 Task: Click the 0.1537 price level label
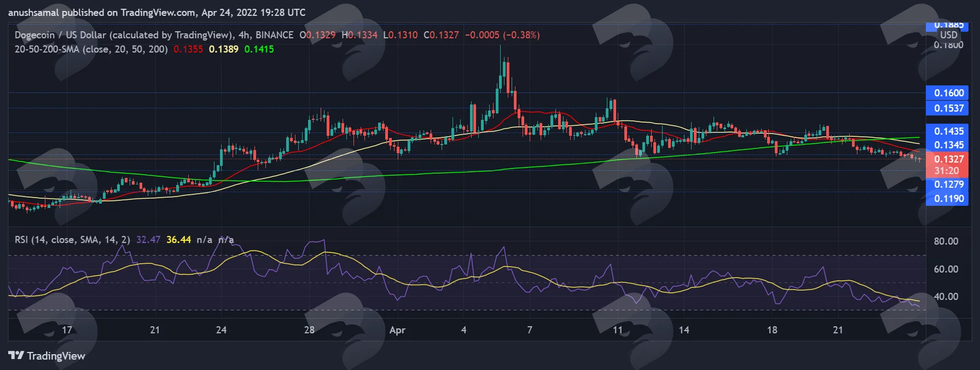947,108
